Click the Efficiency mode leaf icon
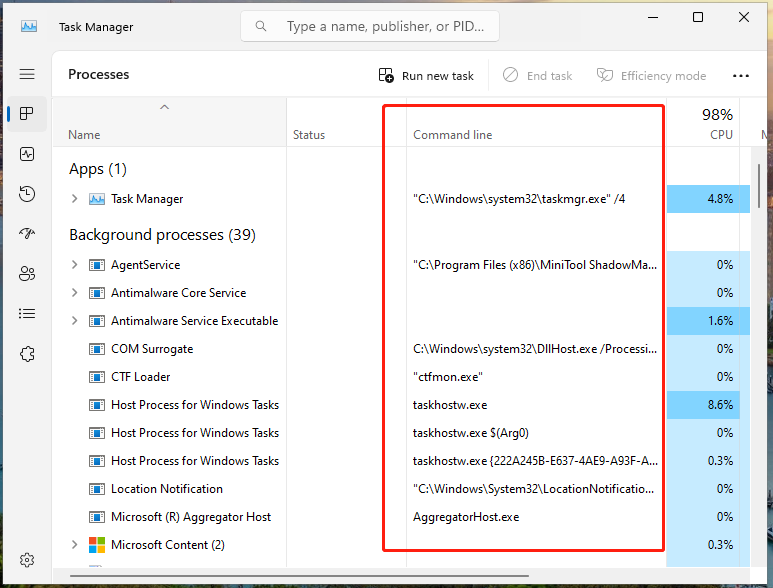 pos(605,75)
